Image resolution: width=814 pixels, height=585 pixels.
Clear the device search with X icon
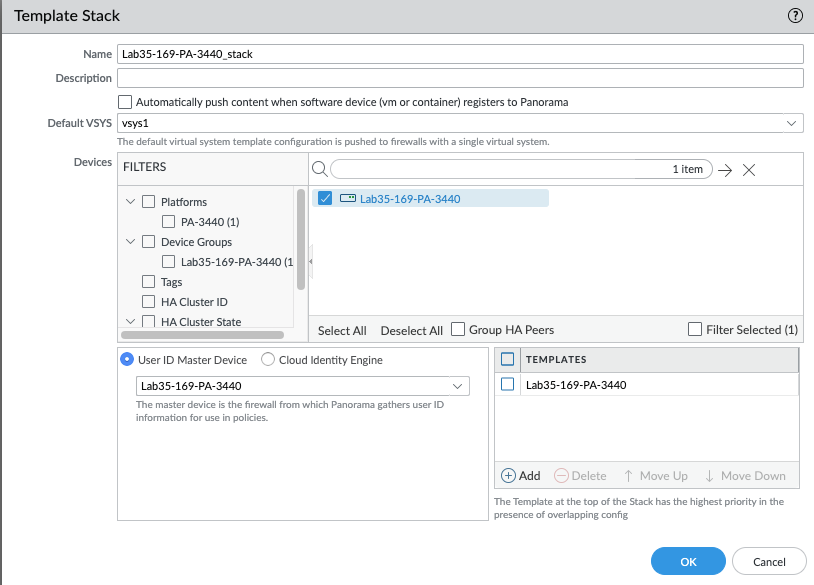[749, 170]
